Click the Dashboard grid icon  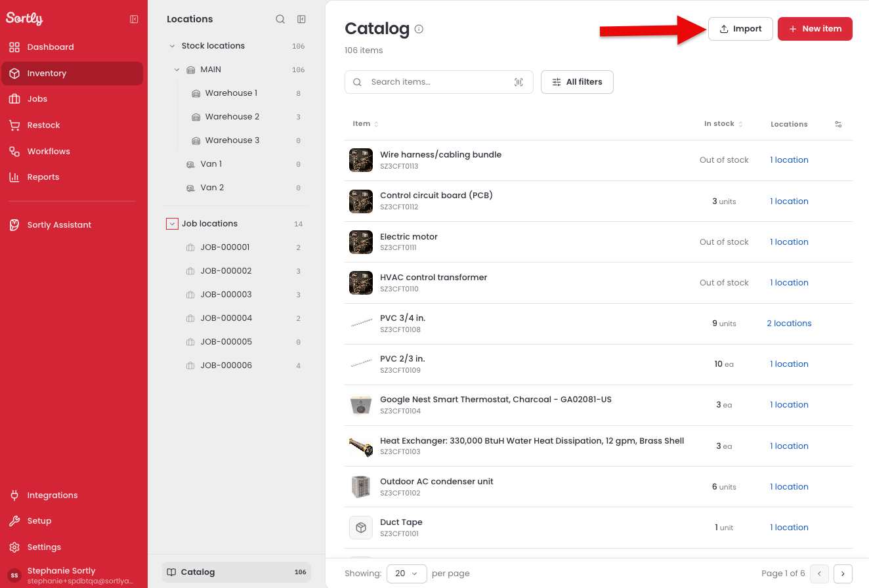click(x=14, y=47)
